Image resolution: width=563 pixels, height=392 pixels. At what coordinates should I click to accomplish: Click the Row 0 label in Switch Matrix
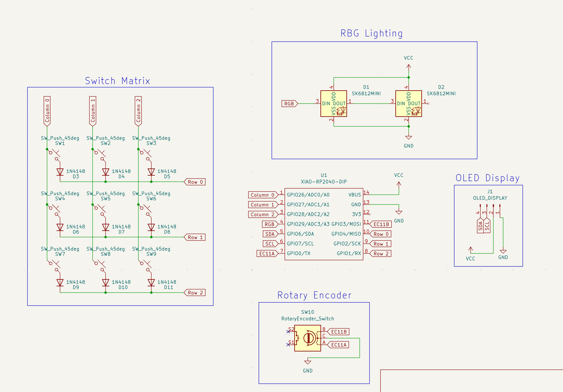195,182
